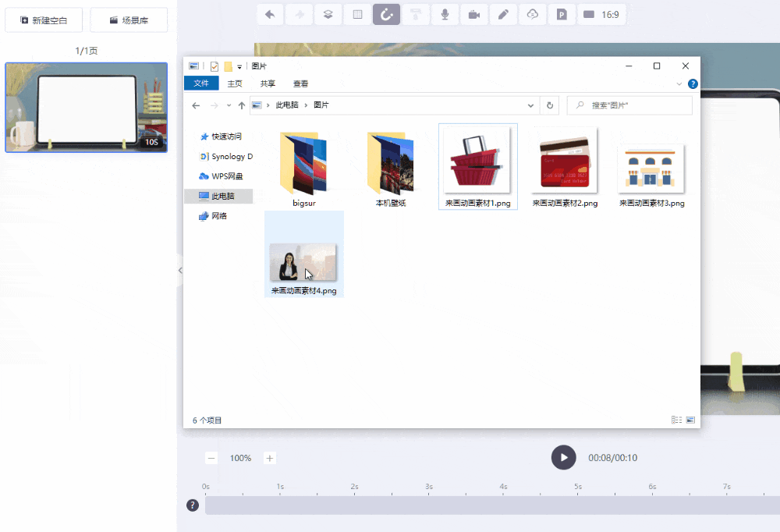Select the pencil edit tool
The height and width of the screenshot is (532, 780).
pos(503,14)
